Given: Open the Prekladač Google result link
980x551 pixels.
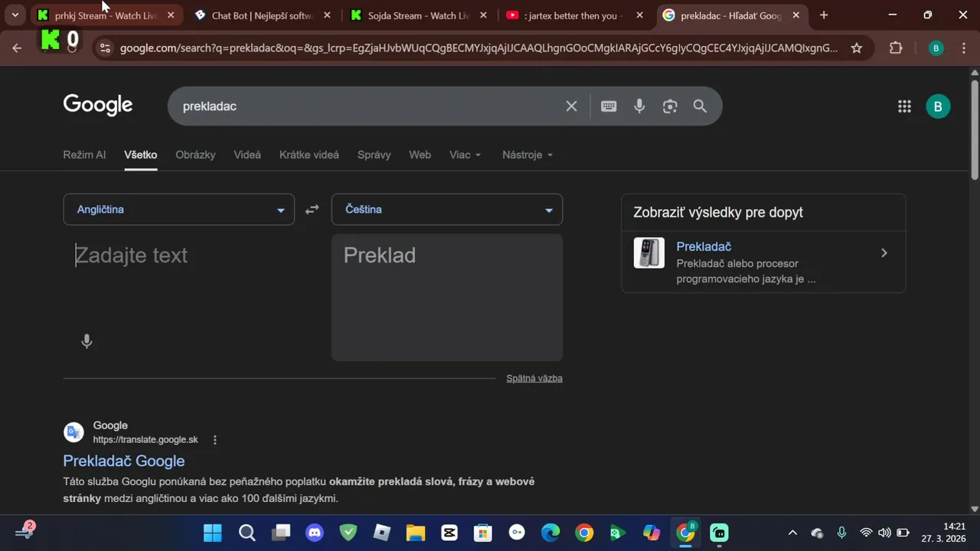Looking at the screenshot, I should click(x=124, y=461).
